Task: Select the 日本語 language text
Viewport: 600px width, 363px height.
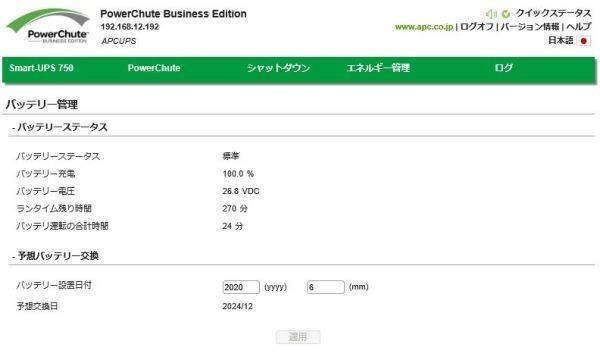Action: coord(561,41)
